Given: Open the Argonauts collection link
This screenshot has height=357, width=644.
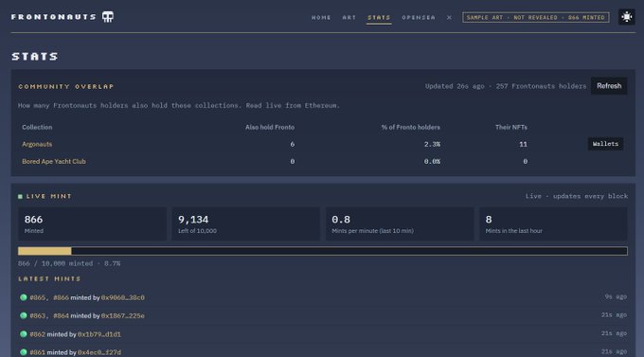Looking at the screenshot, I should [37, 144].
